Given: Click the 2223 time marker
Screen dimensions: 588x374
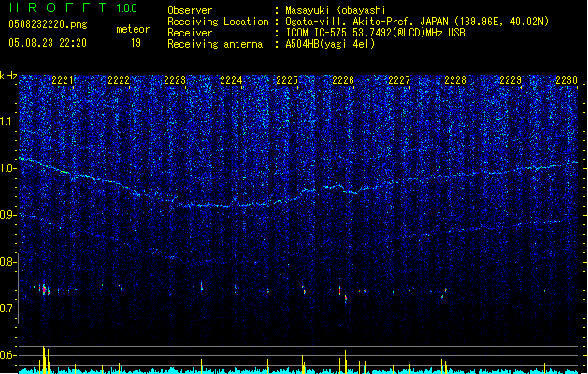Looking at the screenshot, I should point(175,79).
